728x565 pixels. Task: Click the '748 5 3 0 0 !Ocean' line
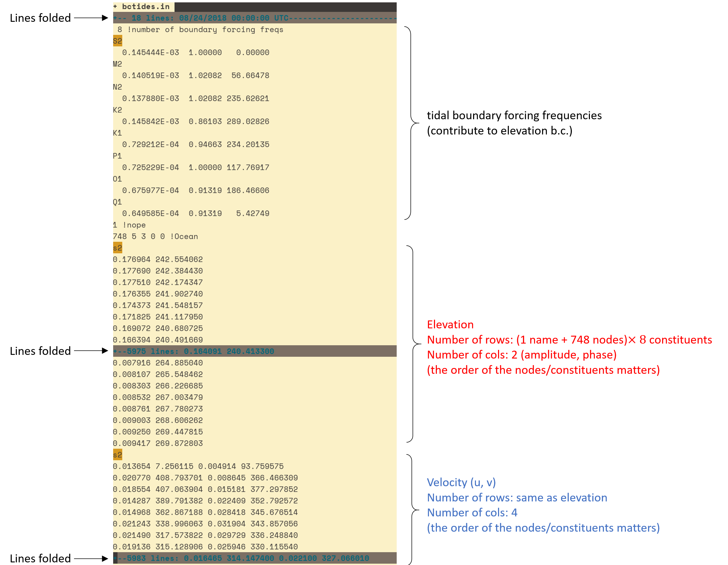(155, 236)
